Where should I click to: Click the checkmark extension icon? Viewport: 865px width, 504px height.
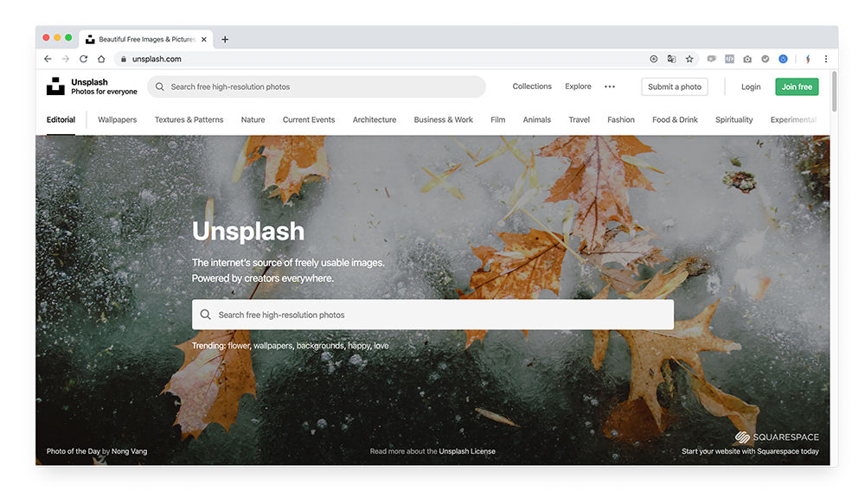click(x=766, y=59)
